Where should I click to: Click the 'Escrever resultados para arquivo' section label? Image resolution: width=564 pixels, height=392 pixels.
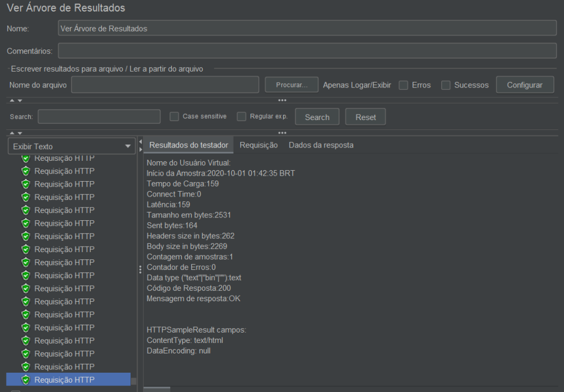coord(67,69)
